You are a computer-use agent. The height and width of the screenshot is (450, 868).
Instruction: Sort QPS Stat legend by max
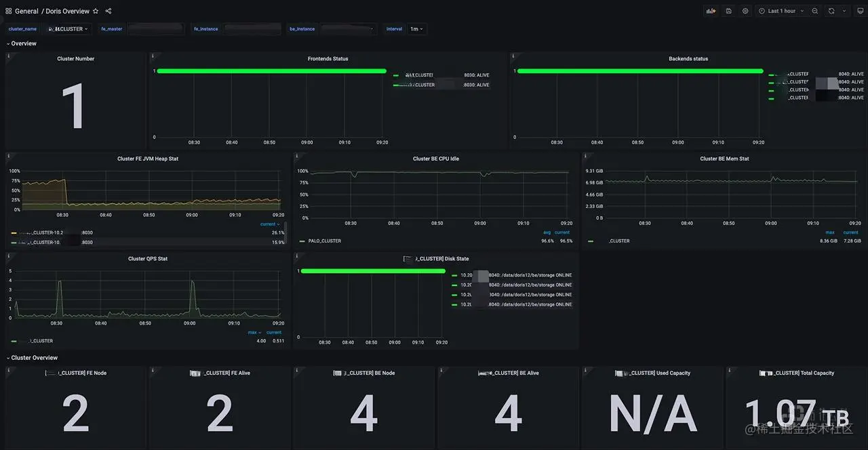coord(254,333)
